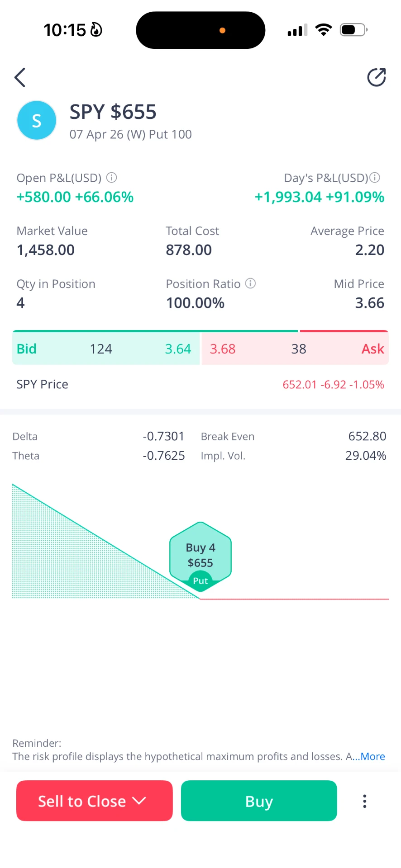Viewport: 401px width, 868px height.
Task: Open the Position Ratio info icon
Action: [x=250, y=283]
